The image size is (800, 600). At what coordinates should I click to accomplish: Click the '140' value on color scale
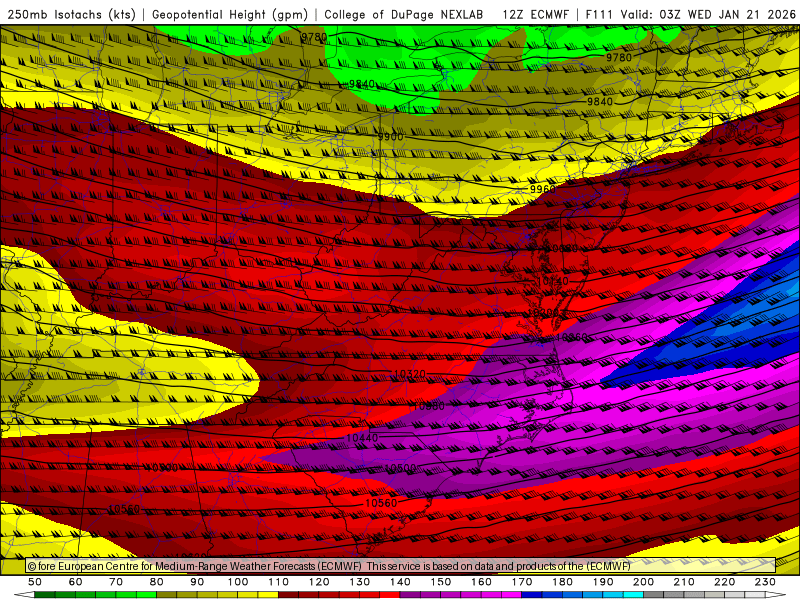pyautogui.click(x=400, y=582)
